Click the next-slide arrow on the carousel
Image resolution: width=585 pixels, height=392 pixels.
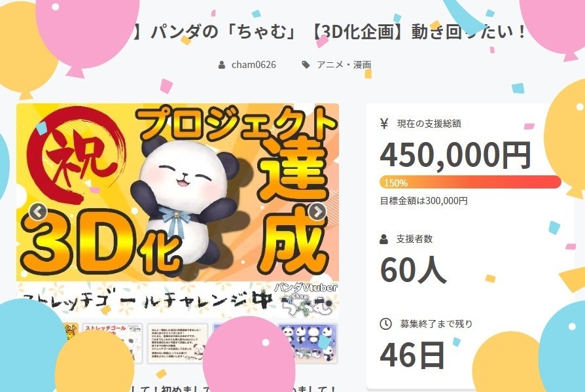point(317,212)
